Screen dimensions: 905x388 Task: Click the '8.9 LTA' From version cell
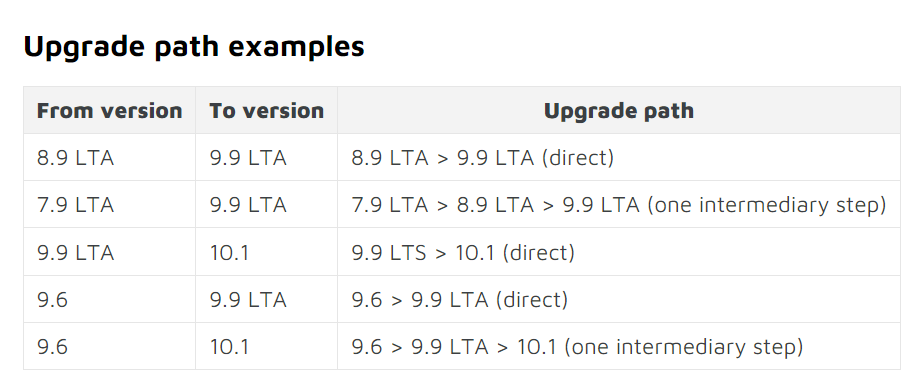(x=76, y=158)
